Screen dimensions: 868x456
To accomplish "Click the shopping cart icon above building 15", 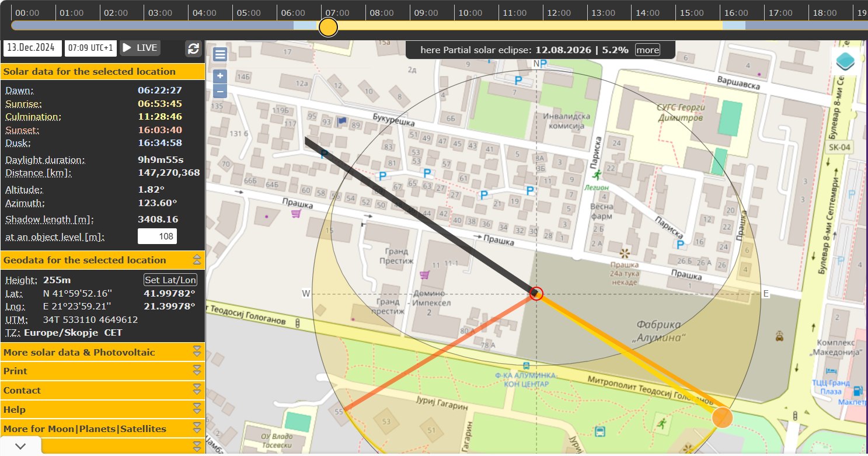I will pyautogui.click(x=296, y=214).
